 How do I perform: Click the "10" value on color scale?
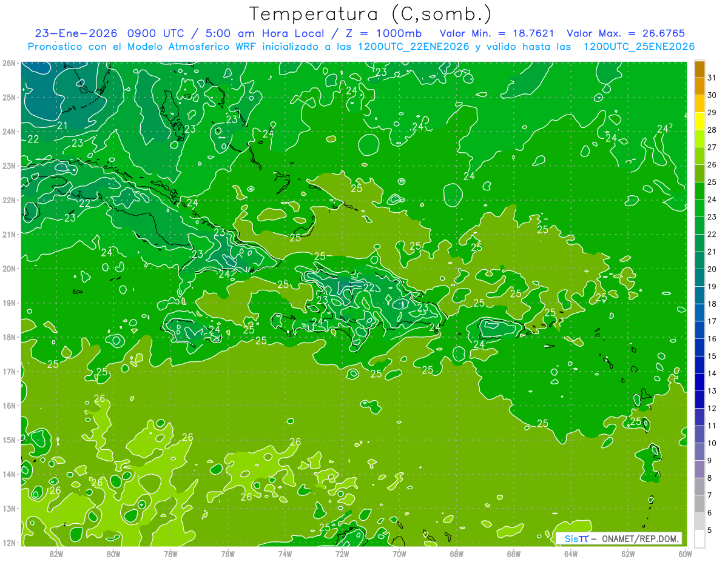[x=712, y=443]
